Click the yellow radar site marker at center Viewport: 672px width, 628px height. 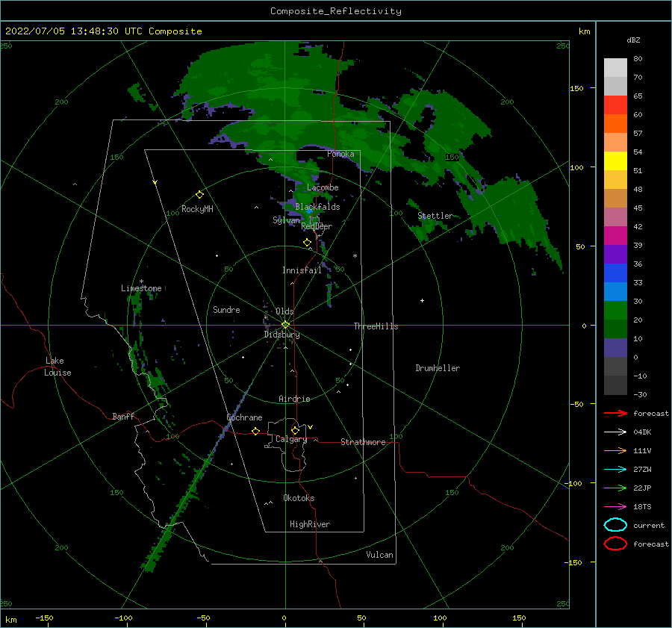tap(285, 325)
